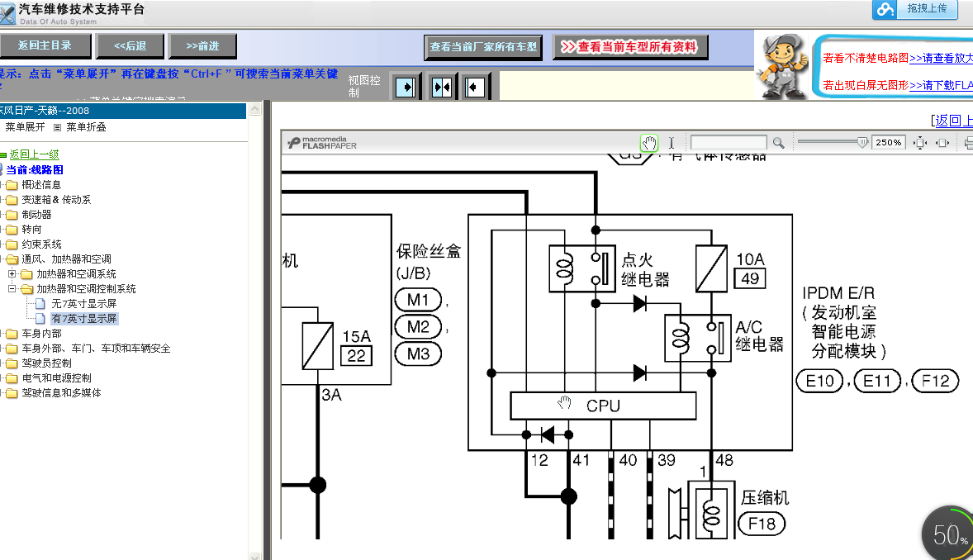
Task: Click the 车身内部 folder icon
Action: 12,334
